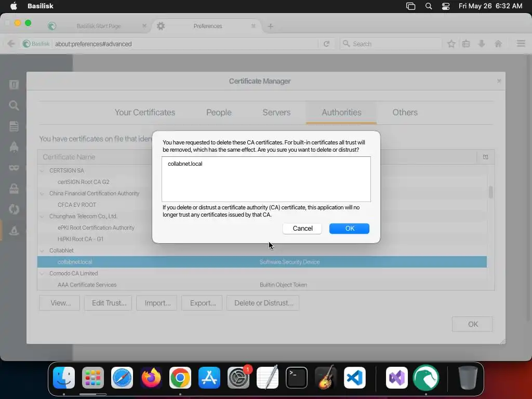The image size is (532, 399).
Task: Open the Apple menu
Action: 14,6
